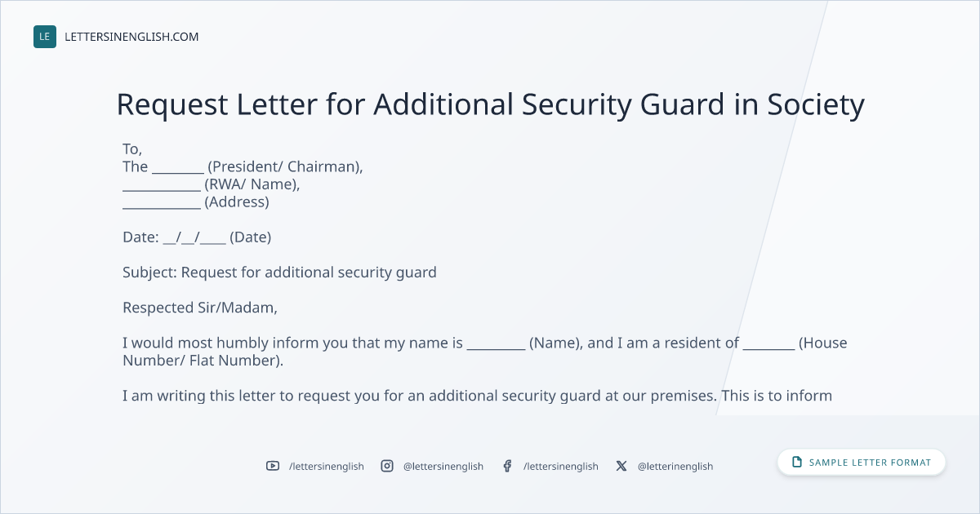
Task: Click the Instagram icon in footer
Action: pos(387,466)
